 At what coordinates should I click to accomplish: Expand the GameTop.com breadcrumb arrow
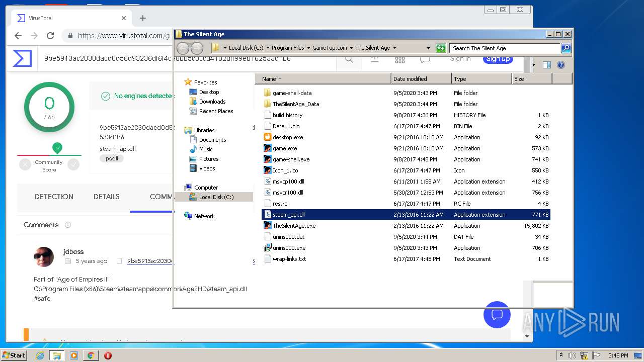click(351, 48)
